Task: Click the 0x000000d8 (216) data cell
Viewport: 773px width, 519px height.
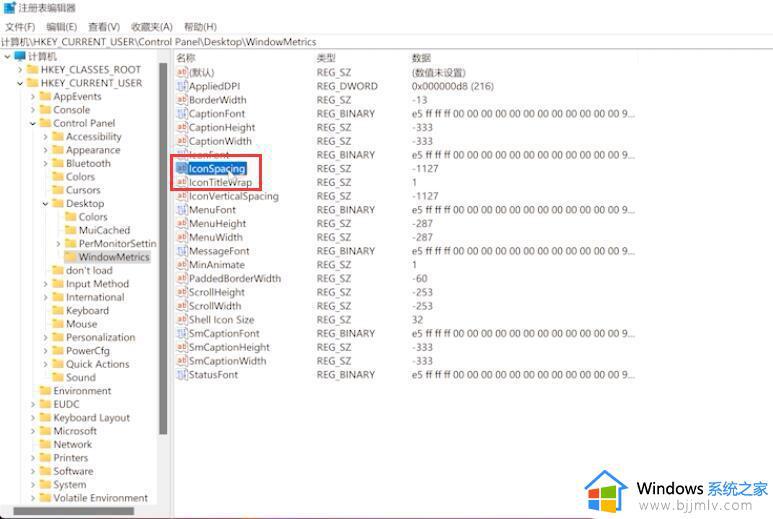Action: click(453, 86)
